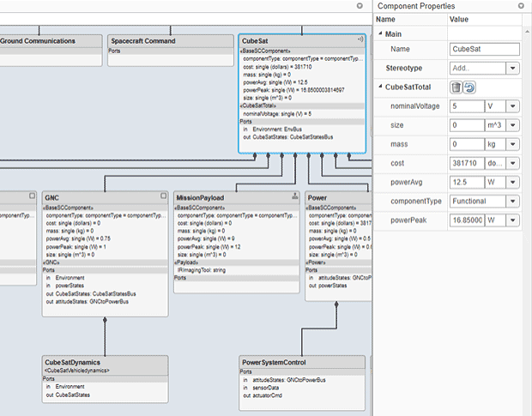Screen dimensions: 532x416
Task: Click the icon in CubeSat block's top-right corner
Action: 360,39
